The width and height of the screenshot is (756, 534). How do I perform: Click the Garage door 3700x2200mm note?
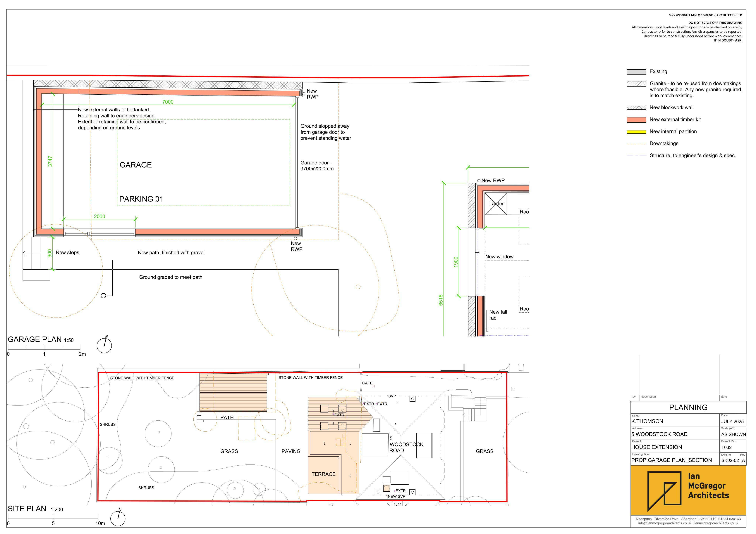pos(317,166)
